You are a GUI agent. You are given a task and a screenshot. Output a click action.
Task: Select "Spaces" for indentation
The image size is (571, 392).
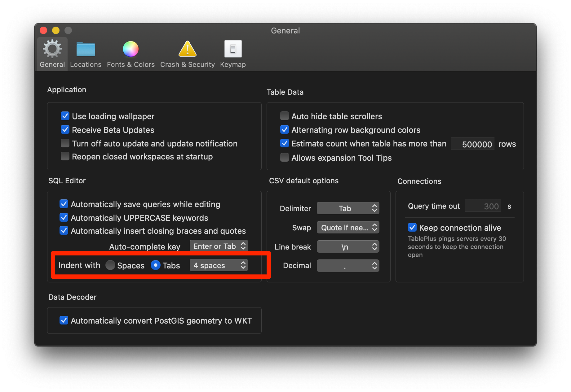[x=110, y=265]
